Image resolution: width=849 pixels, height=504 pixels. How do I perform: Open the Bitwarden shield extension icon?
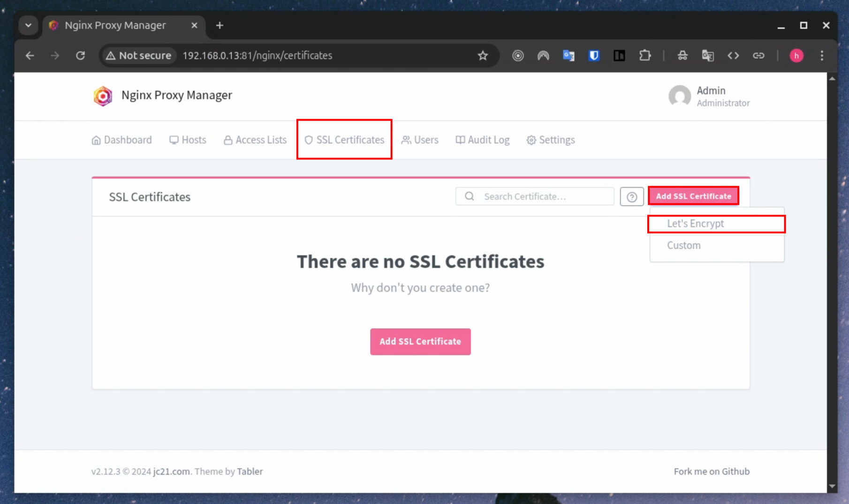(x=594, y=56)
